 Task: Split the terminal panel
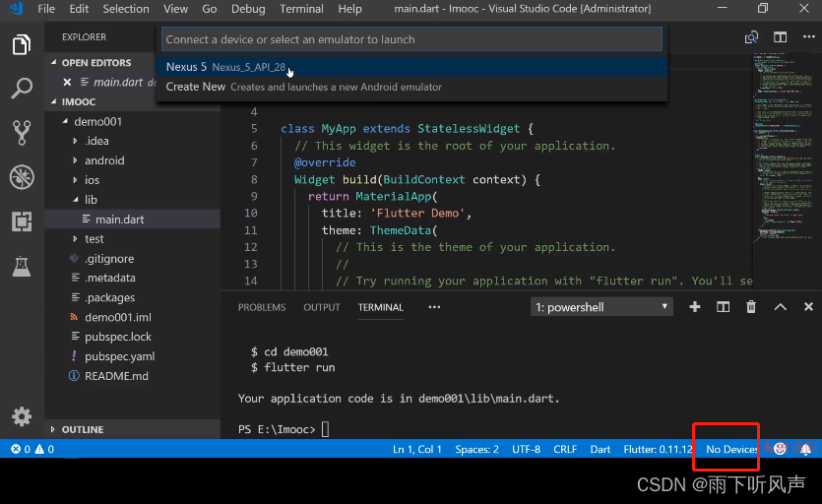coord(723,307)
